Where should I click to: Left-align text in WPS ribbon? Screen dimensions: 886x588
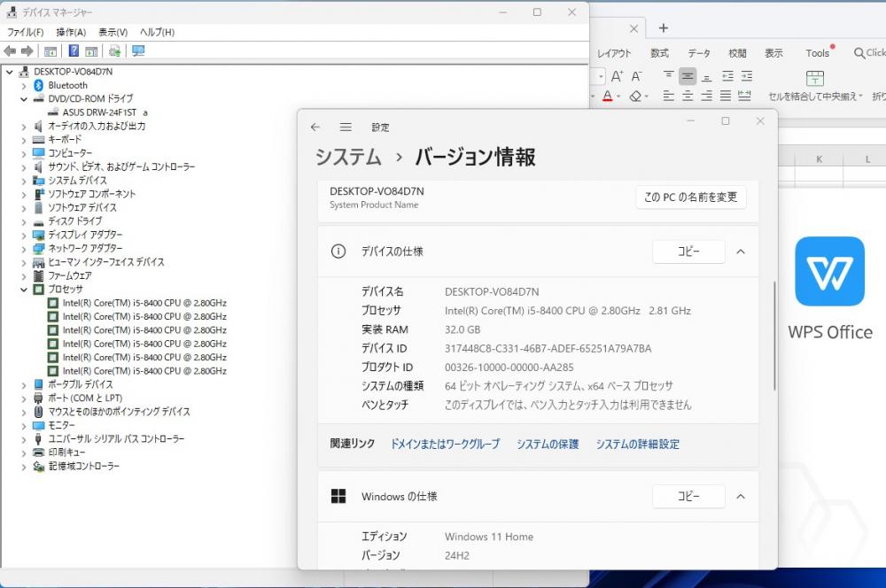pos(668,96)
